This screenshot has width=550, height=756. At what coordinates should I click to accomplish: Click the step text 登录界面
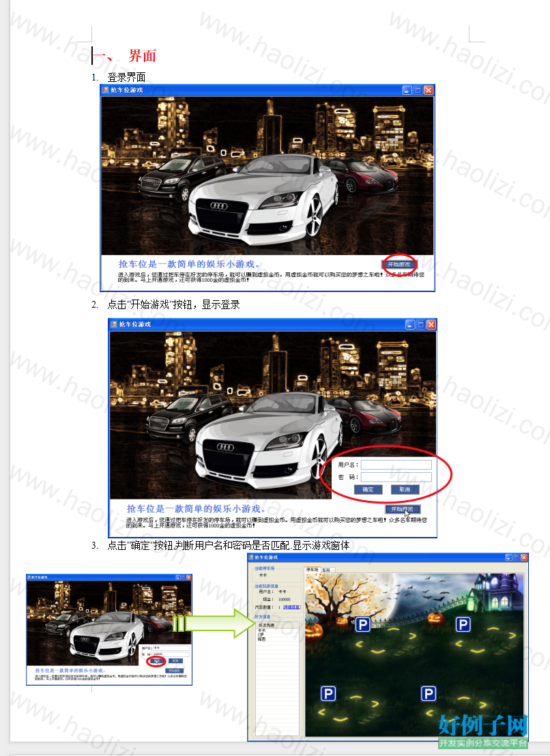[x=126, y=77]
